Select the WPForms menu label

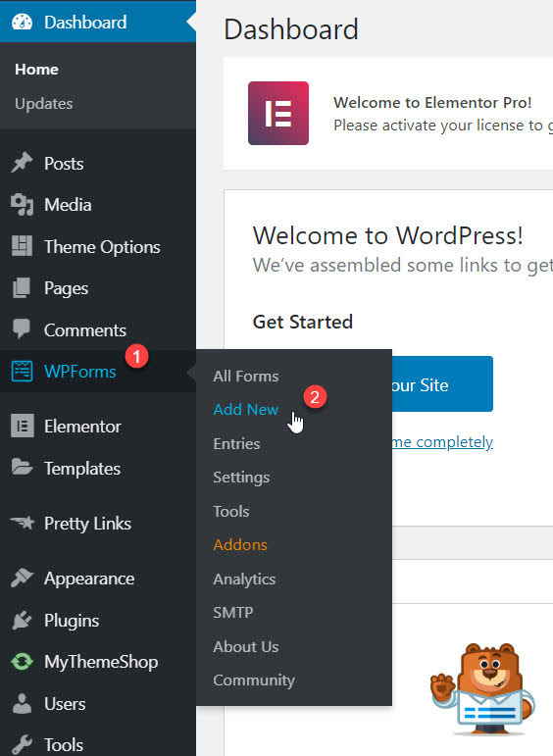(x=80, y=372)
